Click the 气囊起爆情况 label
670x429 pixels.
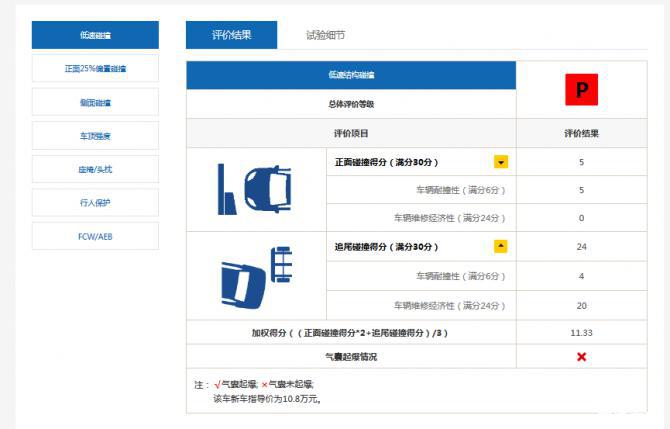(x=351, y=357)
